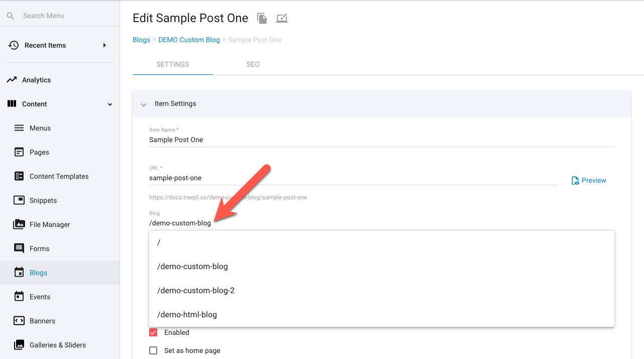Click the search magnifier icon
The height and width of the screenshot is (359, 644).
click(x=10, y=16)
